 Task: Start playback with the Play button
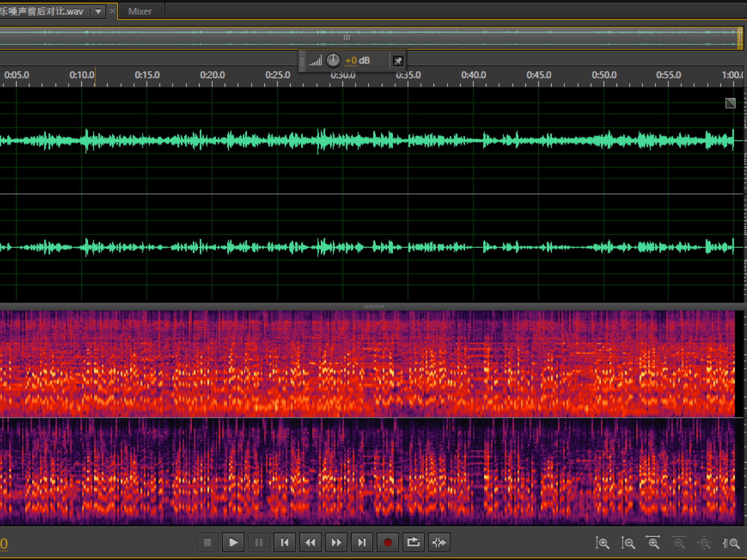click(x=233, y=542)
